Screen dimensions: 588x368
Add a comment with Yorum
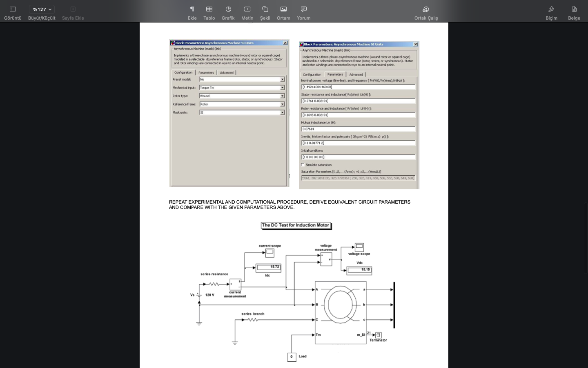point(304,9)
